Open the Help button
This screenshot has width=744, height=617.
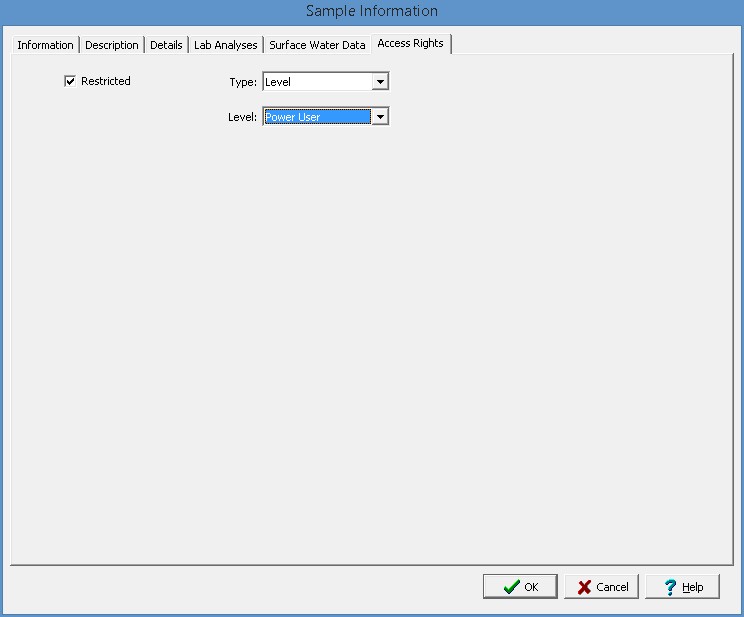click(x=683, y=587)
